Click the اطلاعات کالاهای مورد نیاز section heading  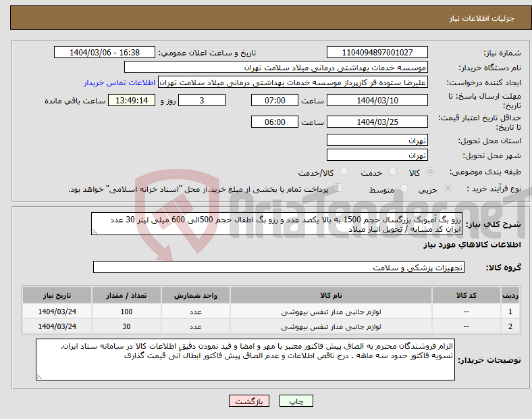[x=472, y=245]
